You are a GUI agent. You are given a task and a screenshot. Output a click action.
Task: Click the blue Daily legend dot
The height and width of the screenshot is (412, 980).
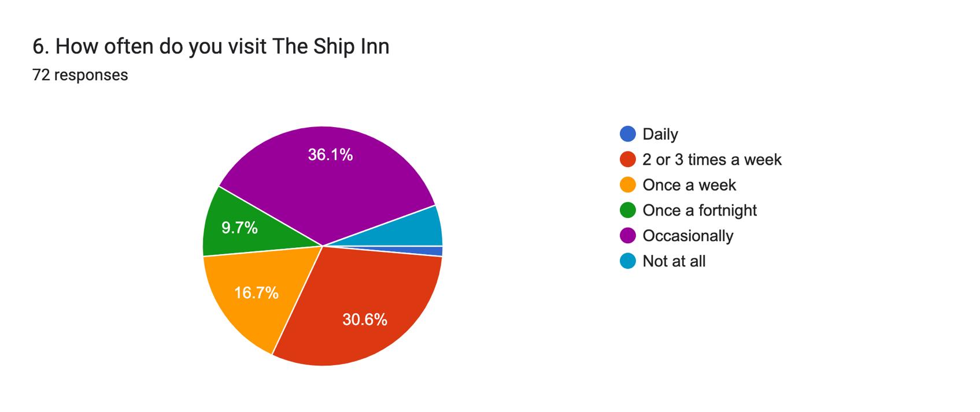tap(627, 134)
